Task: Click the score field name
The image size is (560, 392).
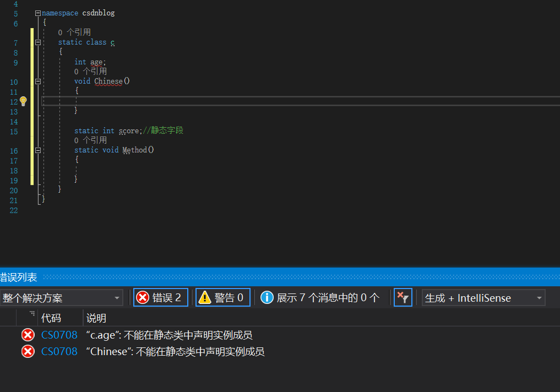Action: [128, 130]
